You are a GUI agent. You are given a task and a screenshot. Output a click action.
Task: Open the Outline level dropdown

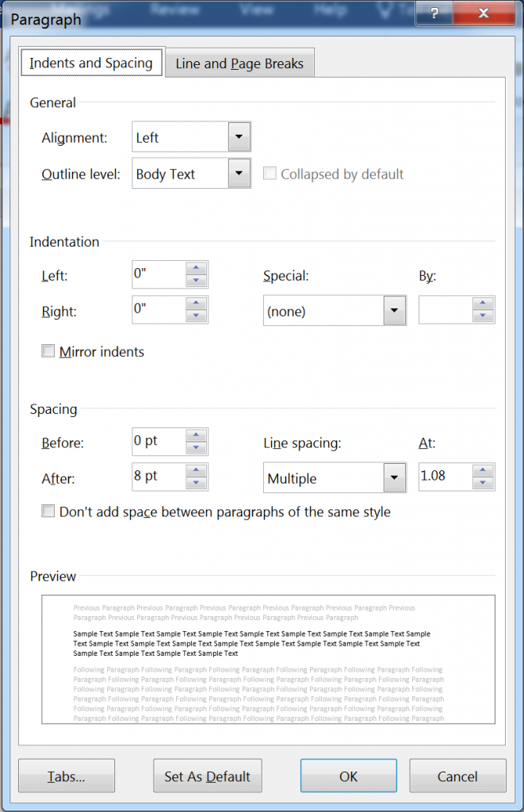pos(239,173)
